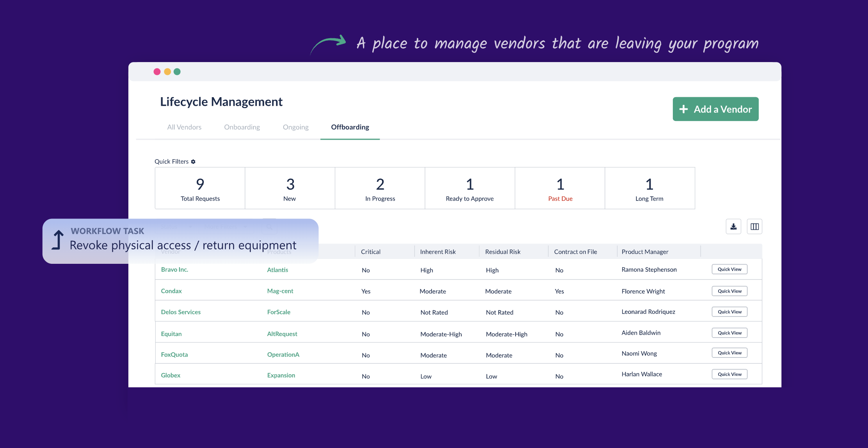Sort by Inherent Risk column header

[438, 252]
